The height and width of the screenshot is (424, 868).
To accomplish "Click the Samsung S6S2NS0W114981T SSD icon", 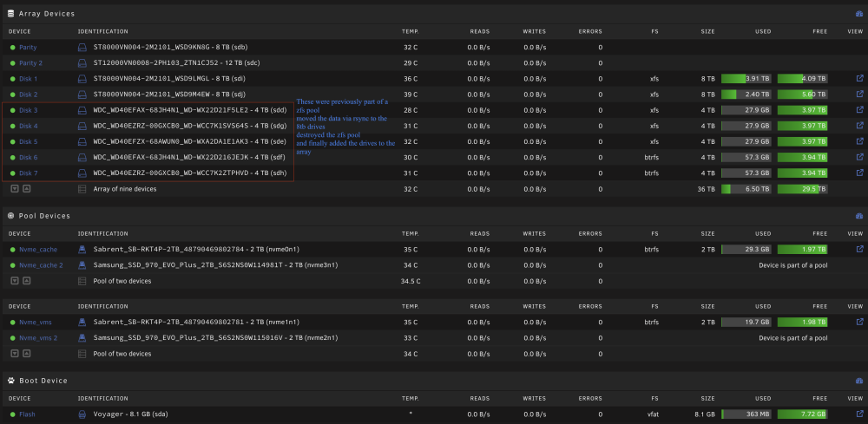I will tap(82, 264).
